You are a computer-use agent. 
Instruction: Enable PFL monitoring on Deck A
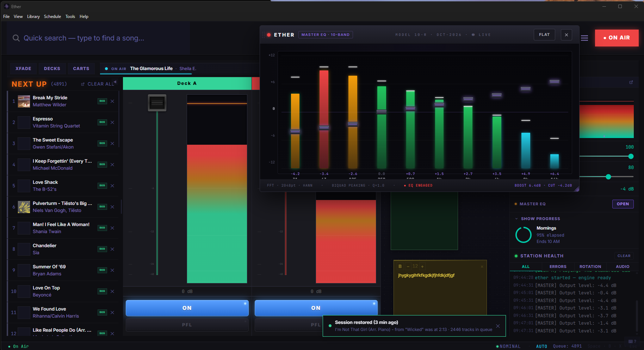187,324
